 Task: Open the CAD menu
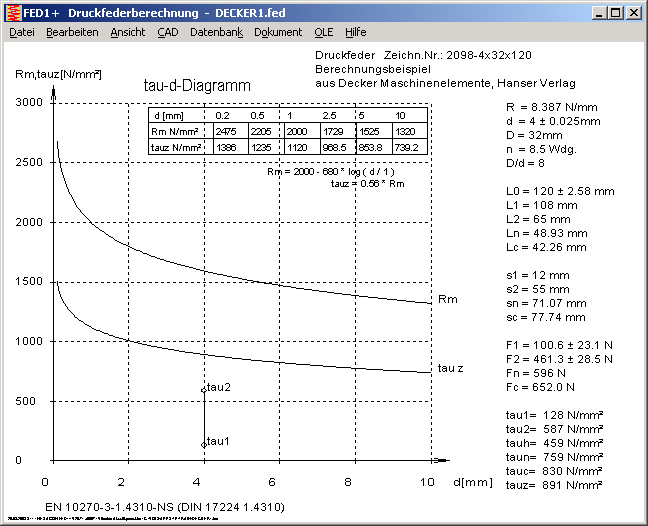coord(168,32)
